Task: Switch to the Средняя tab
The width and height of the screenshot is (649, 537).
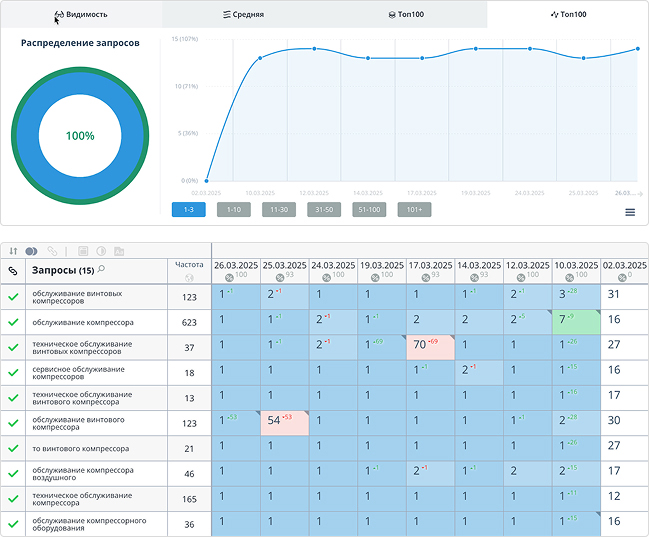Action: pyautogui.click(x=243, y=15)
